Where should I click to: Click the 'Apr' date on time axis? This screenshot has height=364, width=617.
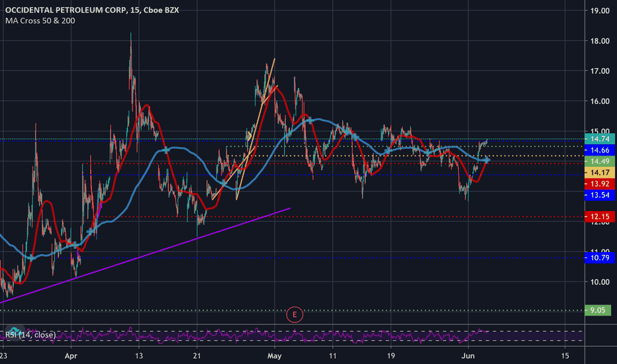(71, 356)
